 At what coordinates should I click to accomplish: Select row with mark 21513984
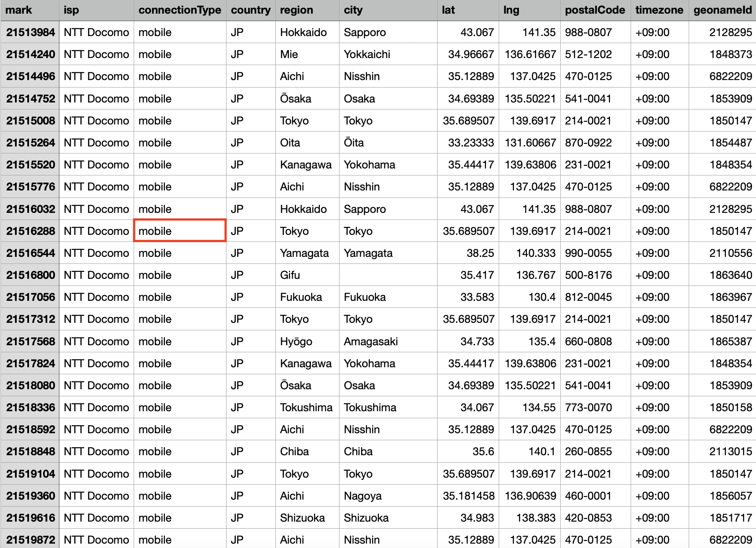tap(30, 32)
